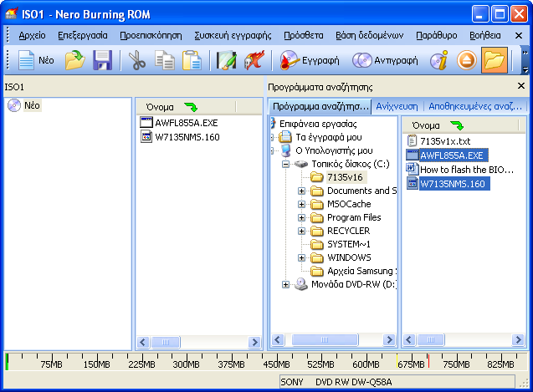Switch to the Ανίχνευση tab

pyautogui.click(x=397, y=106)
